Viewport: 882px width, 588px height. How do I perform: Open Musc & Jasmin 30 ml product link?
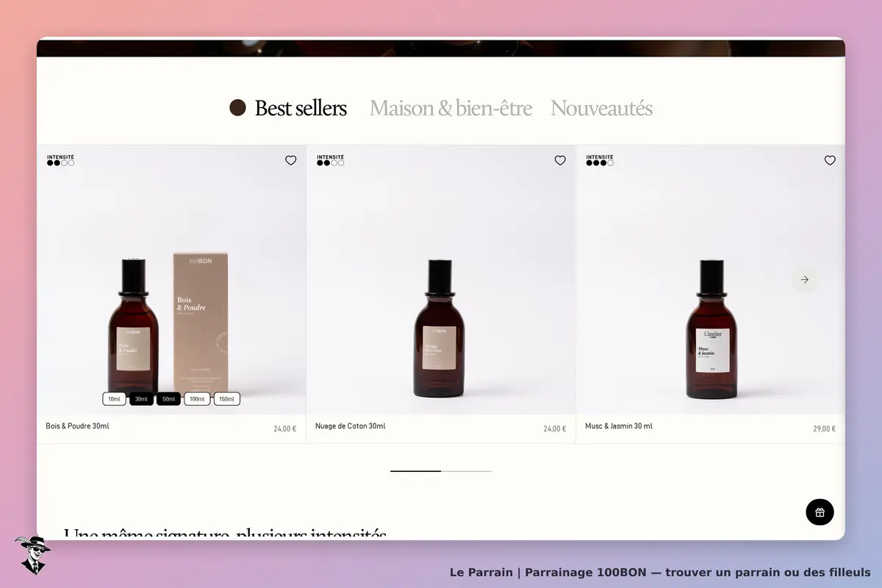pos(618,426)
